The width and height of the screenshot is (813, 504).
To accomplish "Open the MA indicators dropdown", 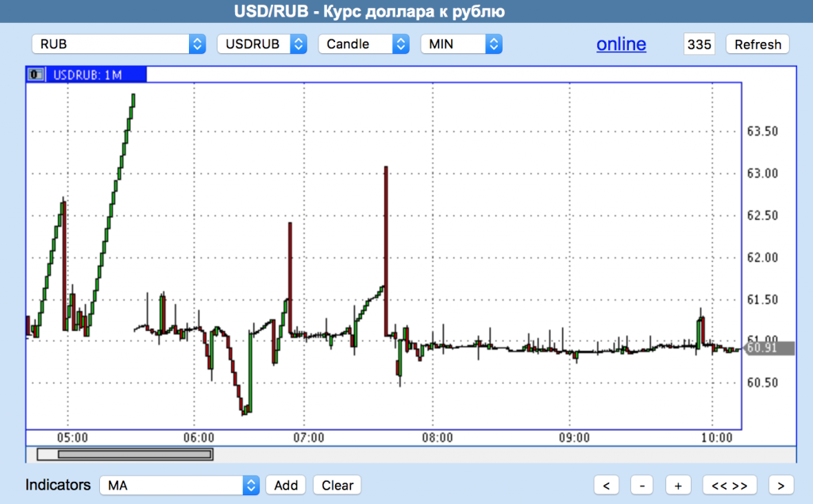I will [x=179, y=485].
